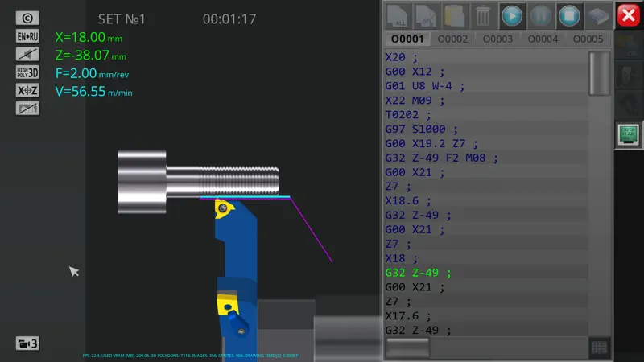This screenshot has height=362, width=644.
Task: Click the threaded bolt workpiece
Action: [x=198, y=182]
